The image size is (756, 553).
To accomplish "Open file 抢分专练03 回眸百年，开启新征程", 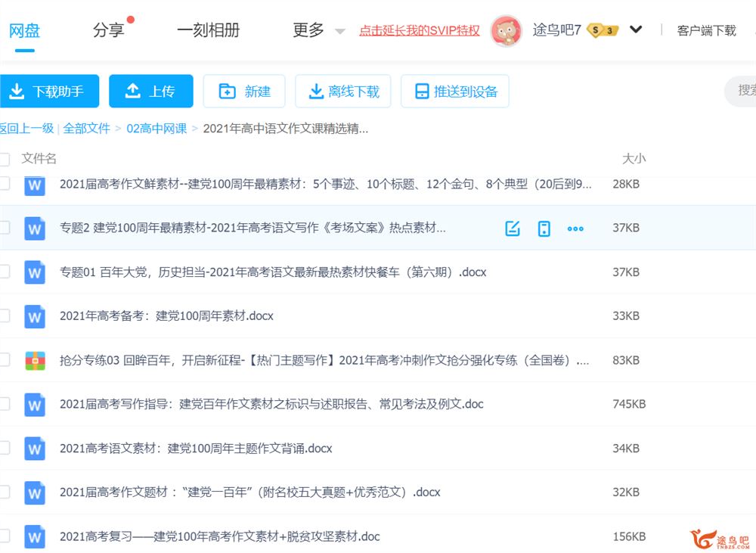I will (x=324, y=360).
